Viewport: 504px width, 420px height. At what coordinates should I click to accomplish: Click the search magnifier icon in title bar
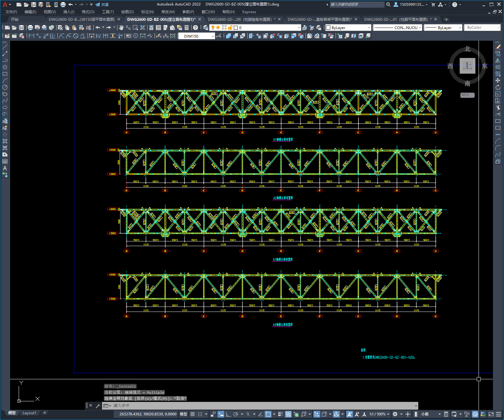[x=388, y=5]
